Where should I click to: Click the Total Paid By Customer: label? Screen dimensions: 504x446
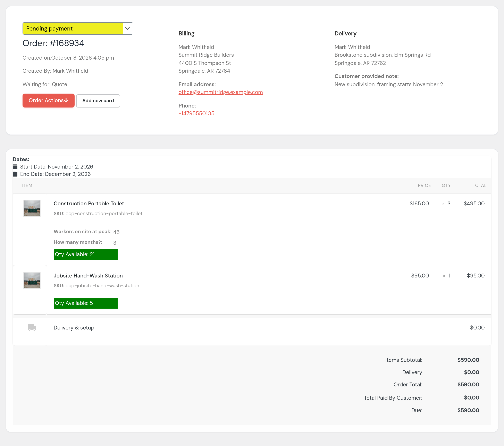pos(393,398)
